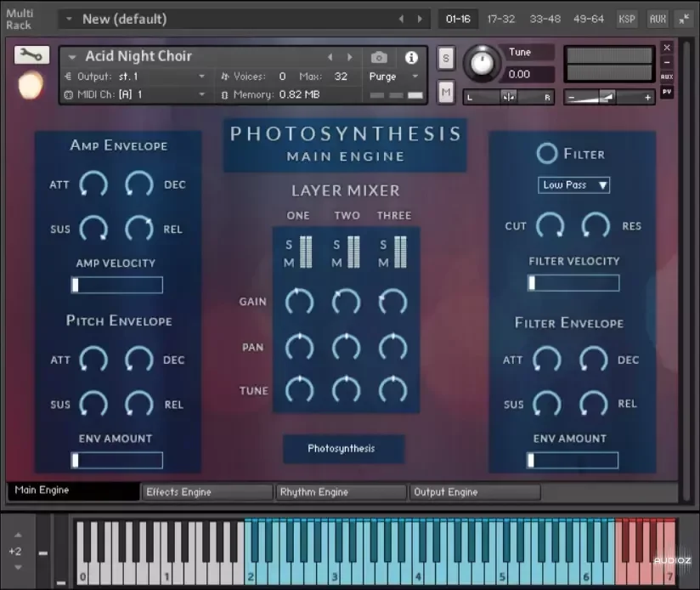Mute layer ONE in Layer Mixer
Screen dimensions: 700x590
289,263
